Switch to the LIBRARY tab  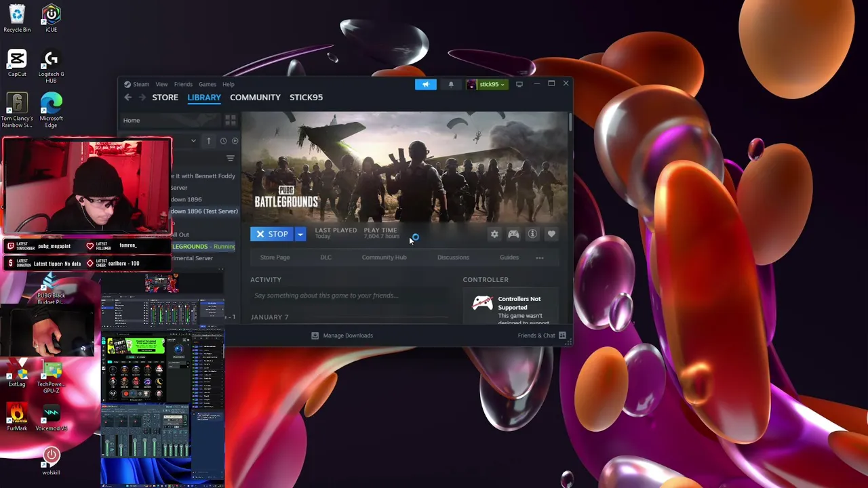pos(204,97)
